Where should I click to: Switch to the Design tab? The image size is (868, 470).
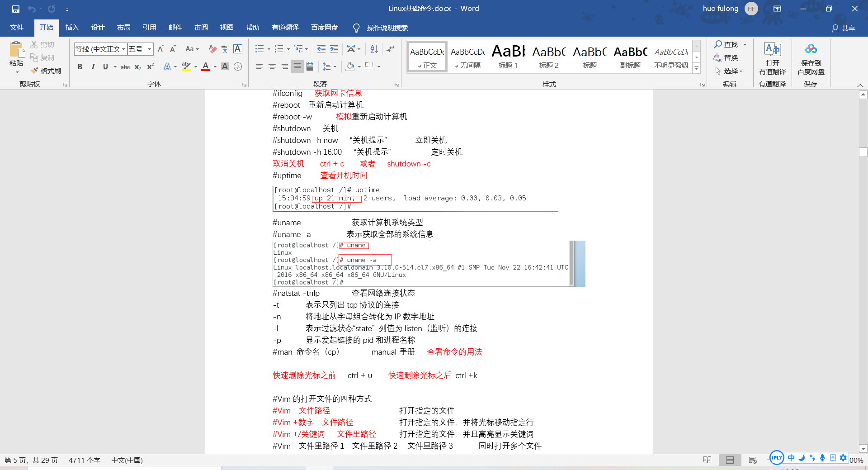click(x=98, y=28)
